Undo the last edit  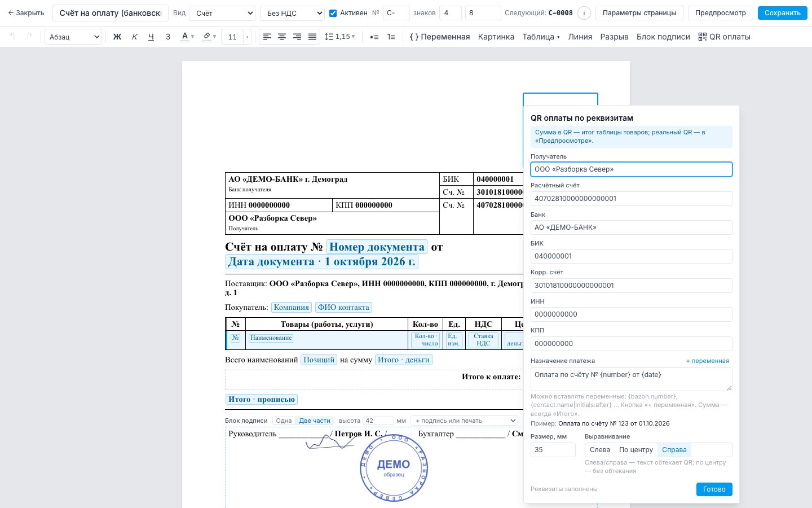[x=12, y=37]
